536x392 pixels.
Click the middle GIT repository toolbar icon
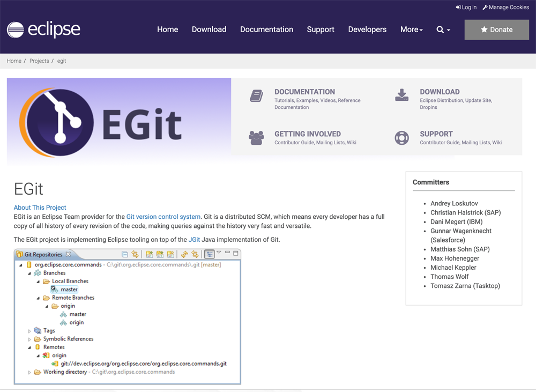160,254
